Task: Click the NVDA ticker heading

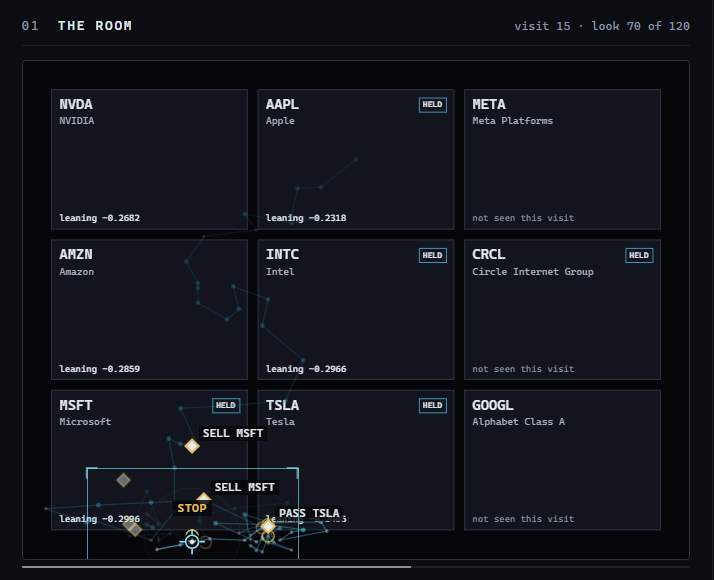Action: (x=76, y=104)
